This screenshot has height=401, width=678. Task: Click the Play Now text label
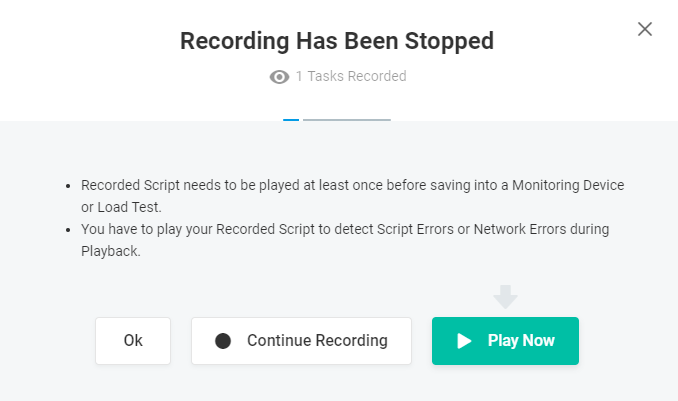pos(521,341)
